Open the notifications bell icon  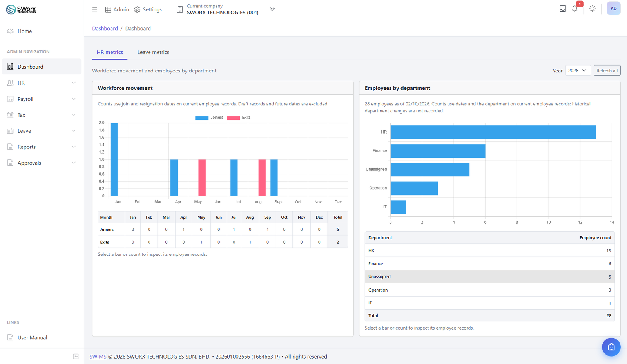[x=575, y=9]
